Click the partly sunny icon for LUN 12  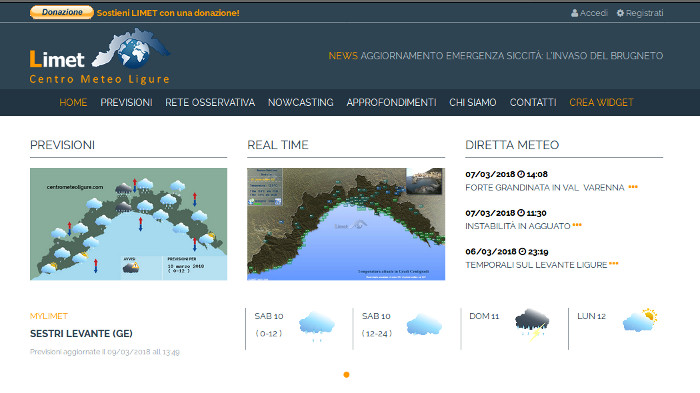[640, 320]
